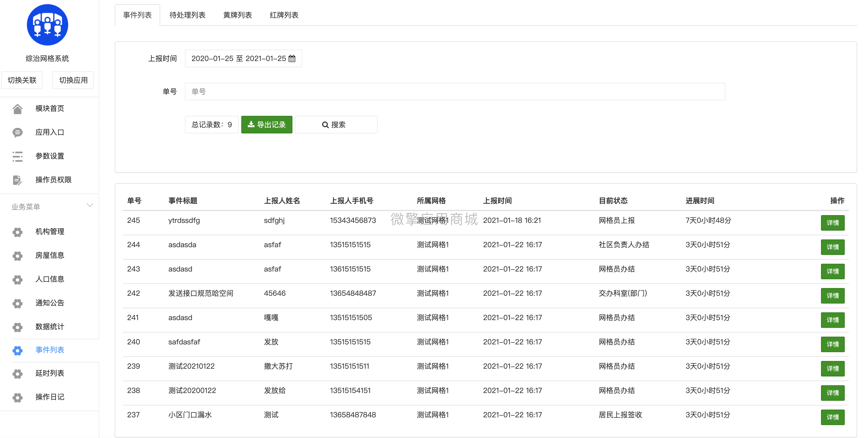Click the event title ytrdssdfg

[x=184, y=220]
